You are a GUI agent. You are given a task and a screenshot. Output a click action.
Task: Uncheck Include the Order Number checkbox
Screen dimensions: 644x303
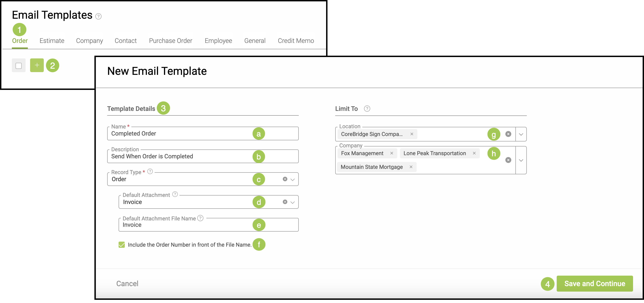122,245
